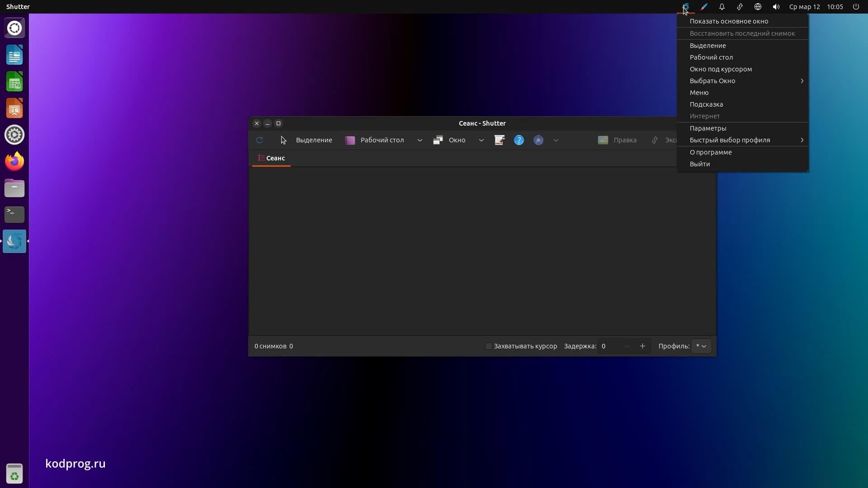
Task: Open the Профиль combo box
Action: [701, 346]
